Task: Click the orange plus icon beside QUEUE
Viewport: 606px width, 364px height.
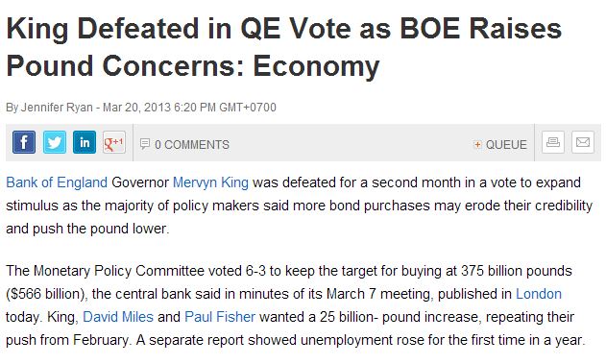Action: pos(477,144)
